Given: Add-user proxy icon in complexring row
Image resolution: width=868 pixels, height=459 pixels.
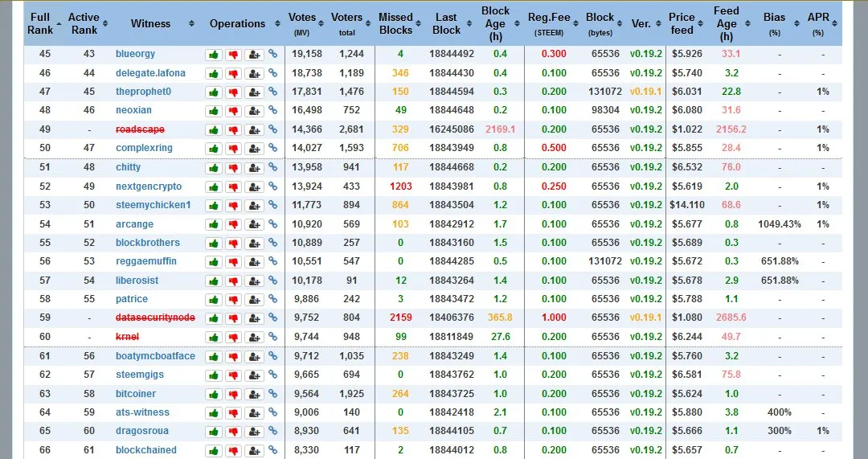Looking at the screenshot, I should point(254,149).
